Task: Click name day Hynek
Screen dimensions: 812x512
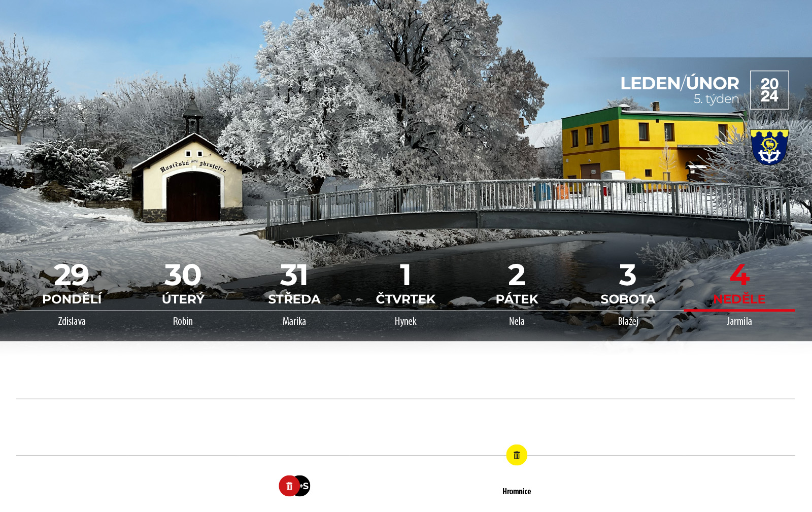Action: 405,321
